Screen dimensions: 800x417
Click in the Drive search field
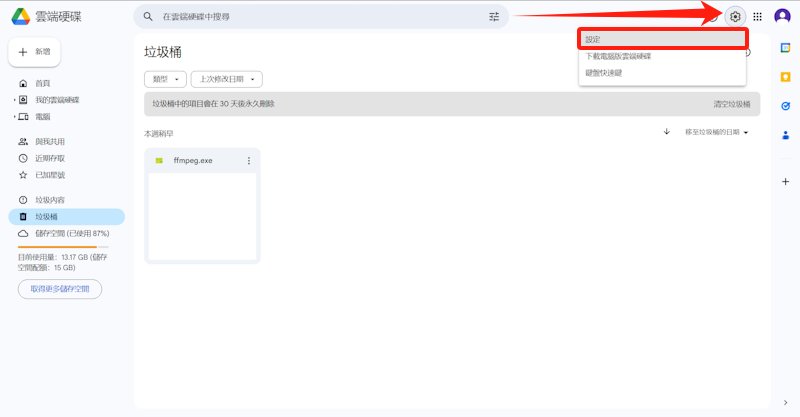click(321, 17)
